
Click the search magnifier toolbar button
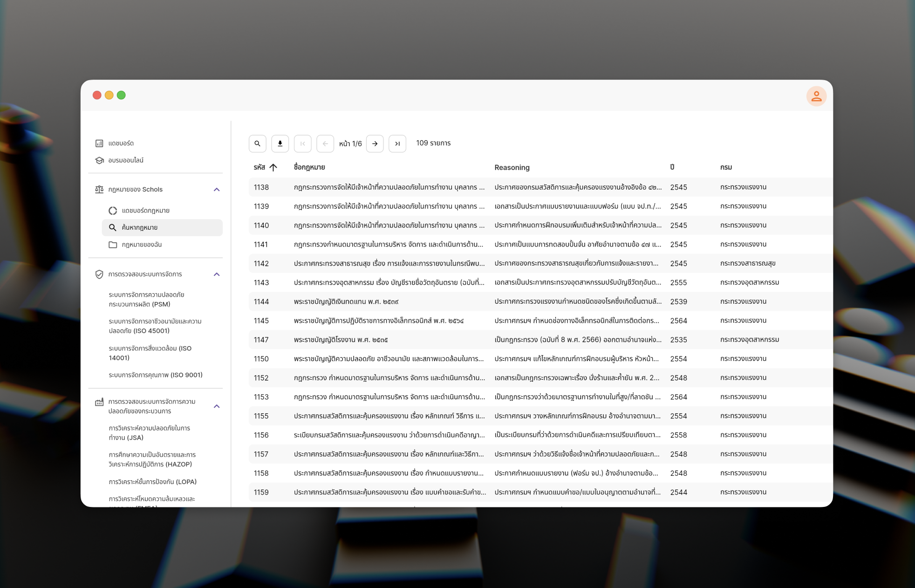click(x=257, y=144)
